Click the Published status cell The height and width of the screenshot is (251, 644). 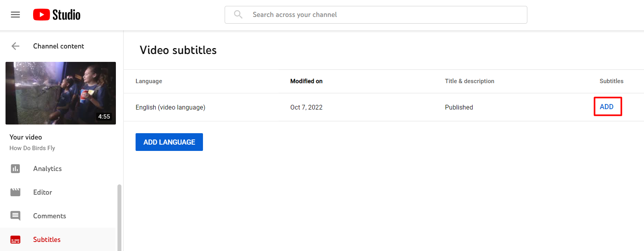(x=459, y=107)
